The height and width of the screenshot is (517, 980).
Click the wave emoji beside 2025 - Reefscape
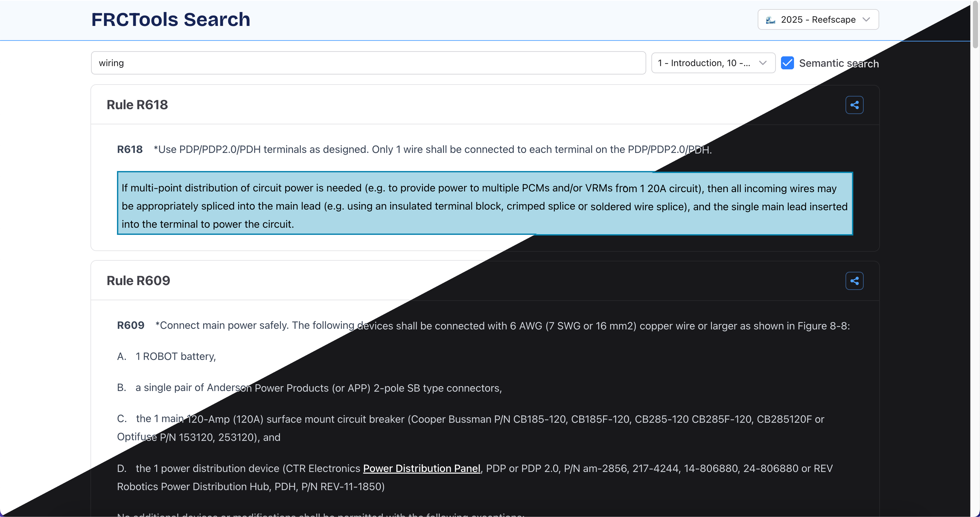770,20
